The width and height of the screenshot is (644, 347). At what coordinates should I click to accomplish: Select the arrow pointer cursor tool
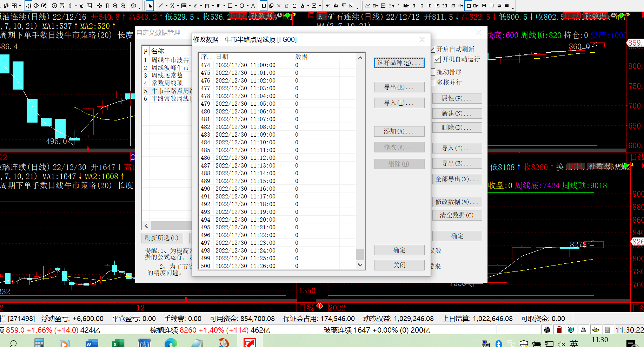150,6
